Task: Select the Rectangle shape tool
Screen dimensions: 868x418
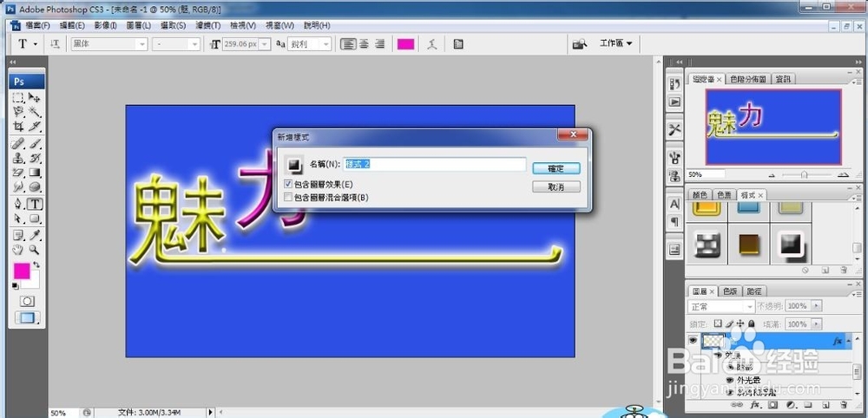Action: click(x=35, y=219)
